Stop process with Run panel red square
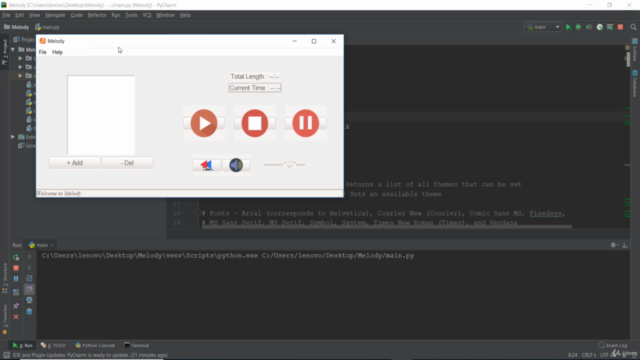 (x=16, y=268)
